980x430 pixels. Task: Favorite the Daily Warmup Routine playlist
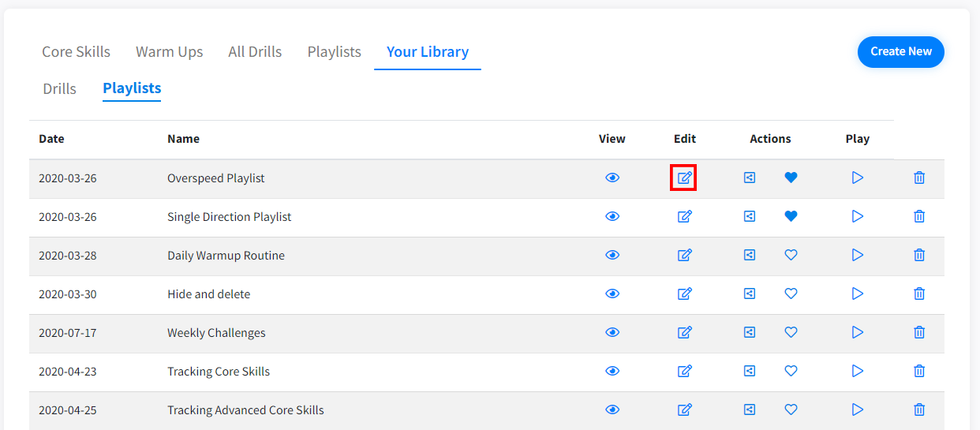tap(791, 255)
